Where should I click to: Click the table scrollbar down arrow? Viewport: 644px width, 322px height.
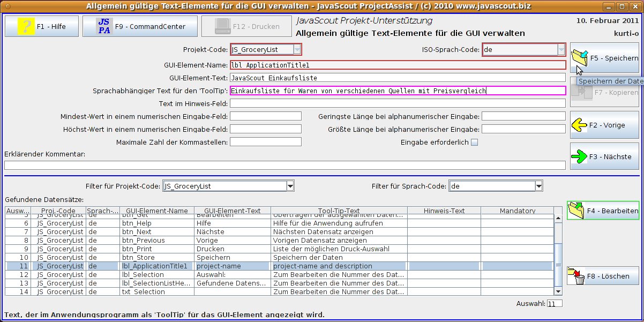pyautogui.click(x=558, y=291)
